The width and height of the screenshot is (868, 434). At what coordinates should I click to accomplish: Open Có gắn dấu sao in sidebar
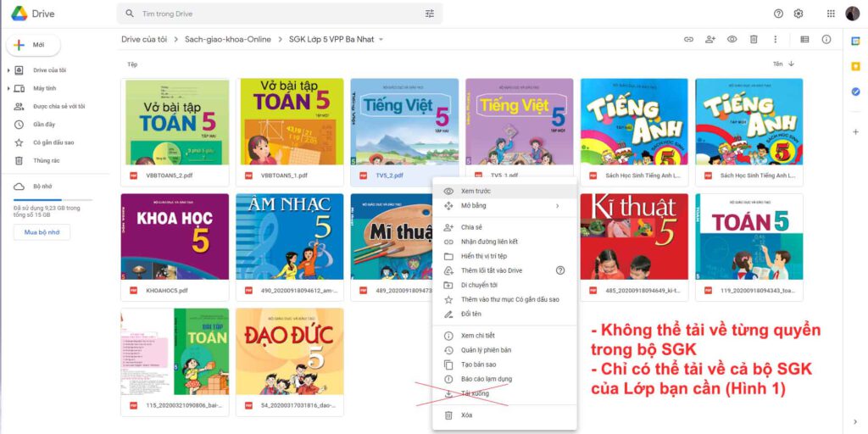coord(54,142)
